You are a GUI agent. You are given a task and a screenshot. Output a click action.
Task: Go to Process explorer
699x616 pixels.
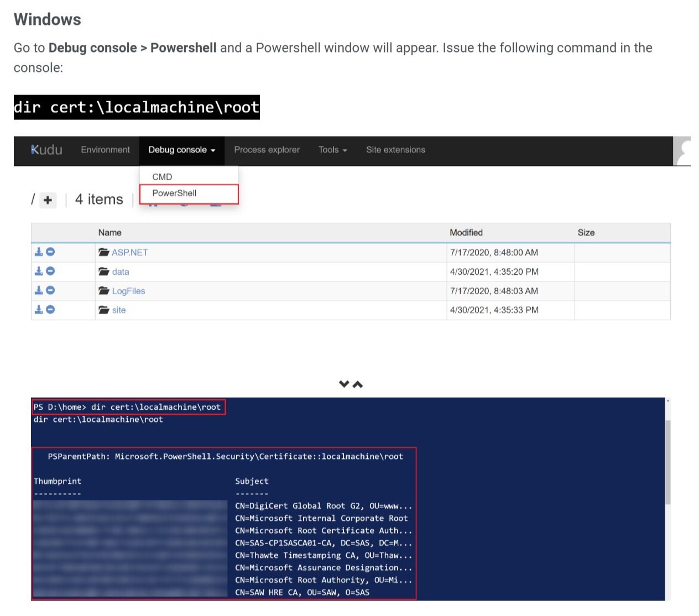267,150
